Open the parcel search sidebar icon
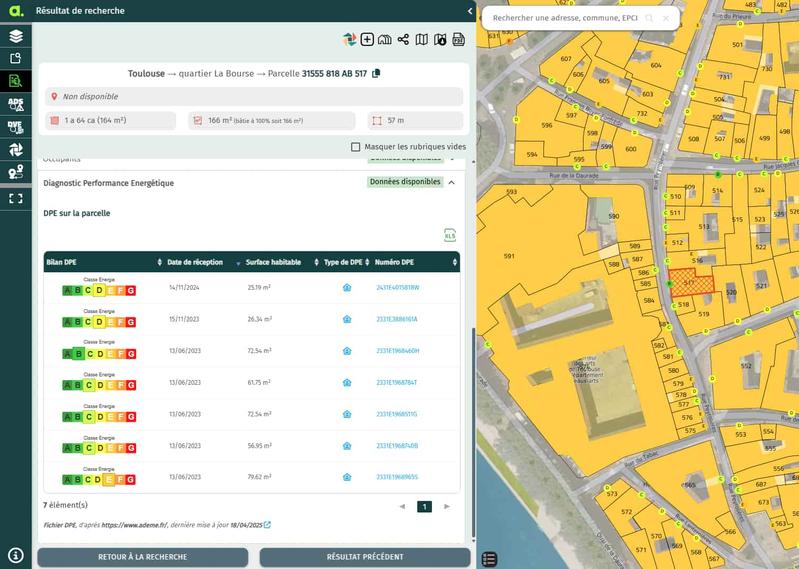The image size is (799, 569). pyautogui.click(x=16, y=80)
